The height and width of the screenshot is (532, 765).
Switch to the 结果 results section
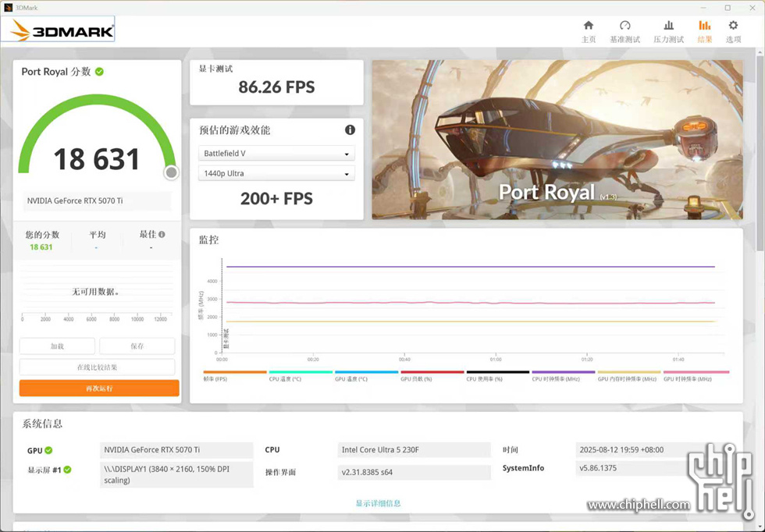[704, 32]
